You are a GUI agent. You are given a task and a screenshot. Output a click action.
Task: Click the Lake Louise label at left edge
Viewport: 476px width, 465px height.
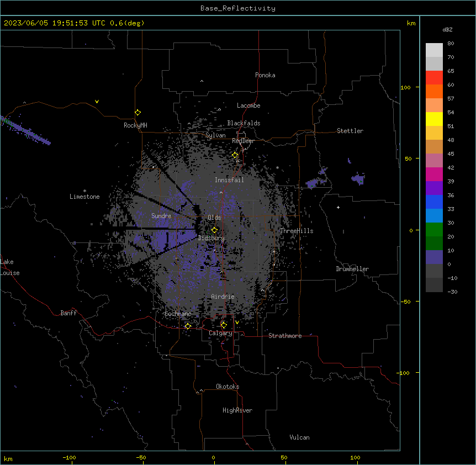(x=10, y=267)
